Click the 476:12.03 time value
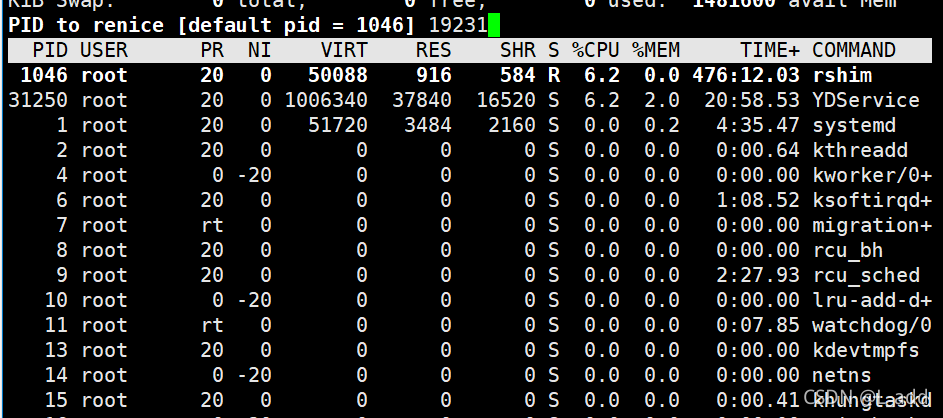Viewport: 943px width, 418px height. (746, 75)
